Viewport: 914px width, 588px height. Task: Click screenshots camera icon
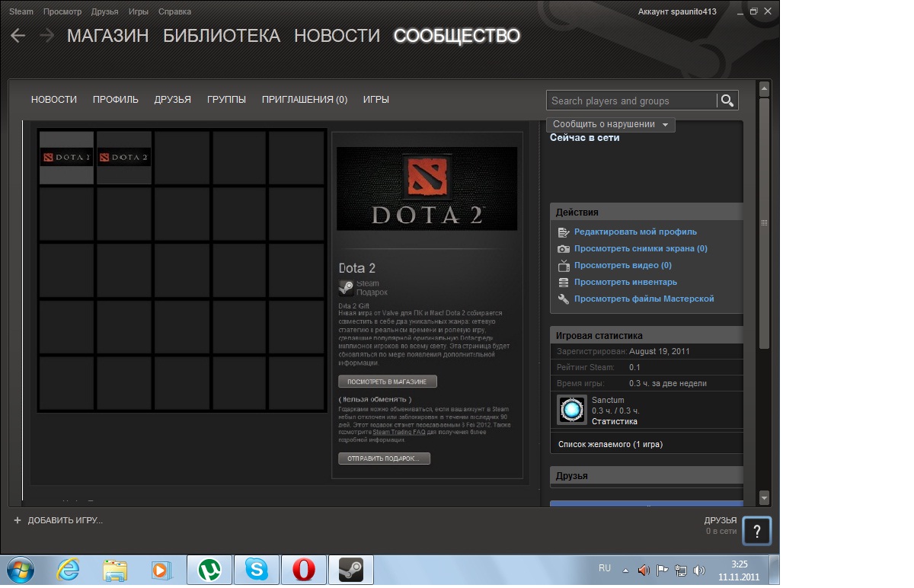(564, 249)
